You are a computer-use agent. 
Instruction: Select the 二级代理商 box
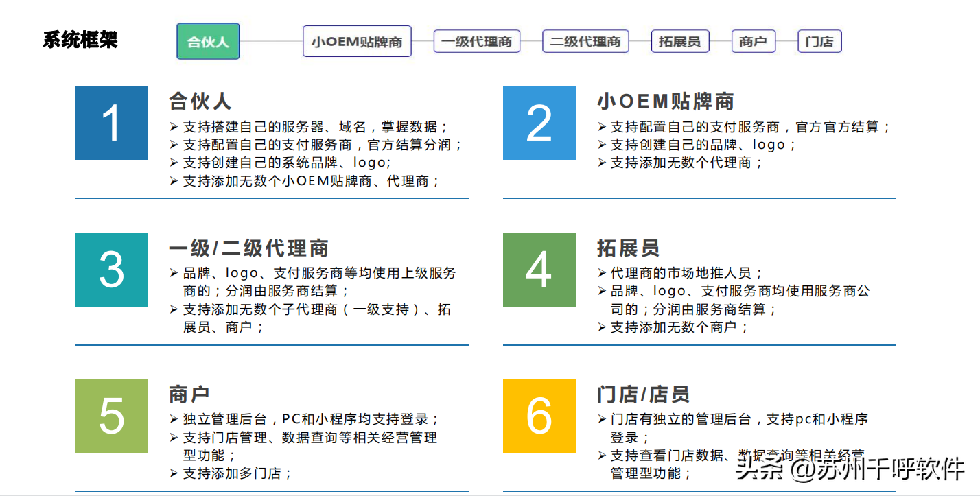pos(585,41)
